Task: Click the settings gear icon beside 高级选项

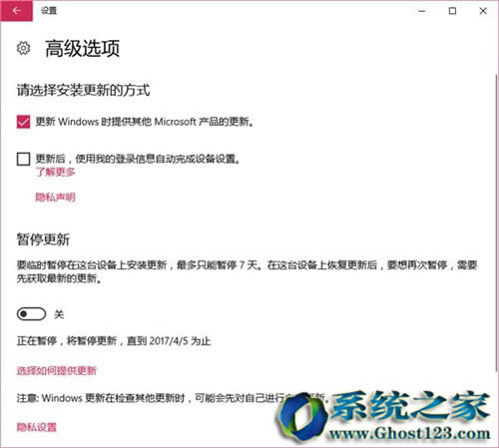Action: (x=23, y=48)
